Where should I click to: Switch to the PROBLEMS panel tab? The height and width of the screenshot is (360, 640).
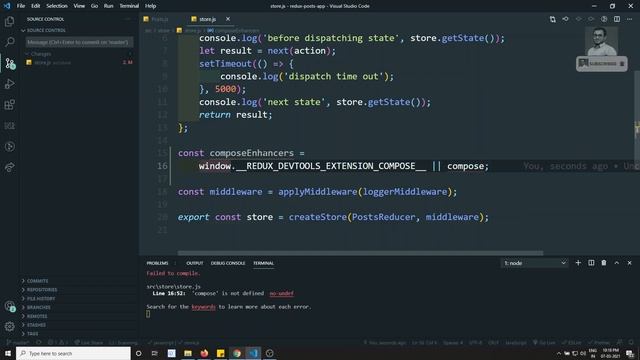[x=157, y=263]
